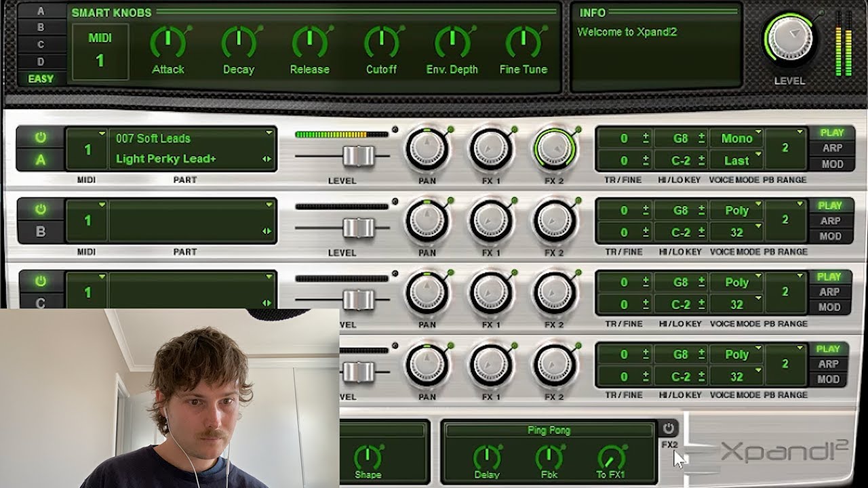Click part B FX 1 knob

click(491, 221)
